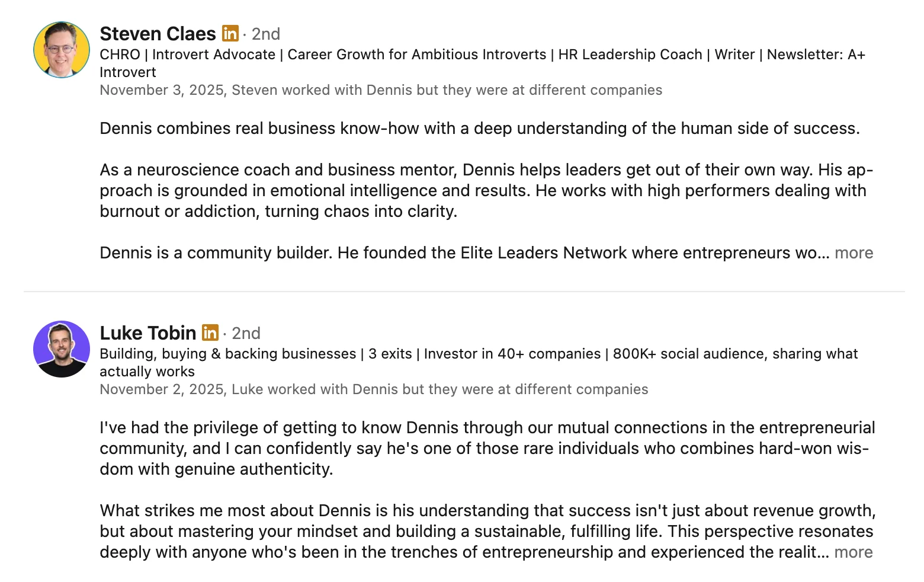Screen dimensions: 924x582
Task: Click the 2nd degree label next to Luke Tobin
Action: (x=246, y=333)
